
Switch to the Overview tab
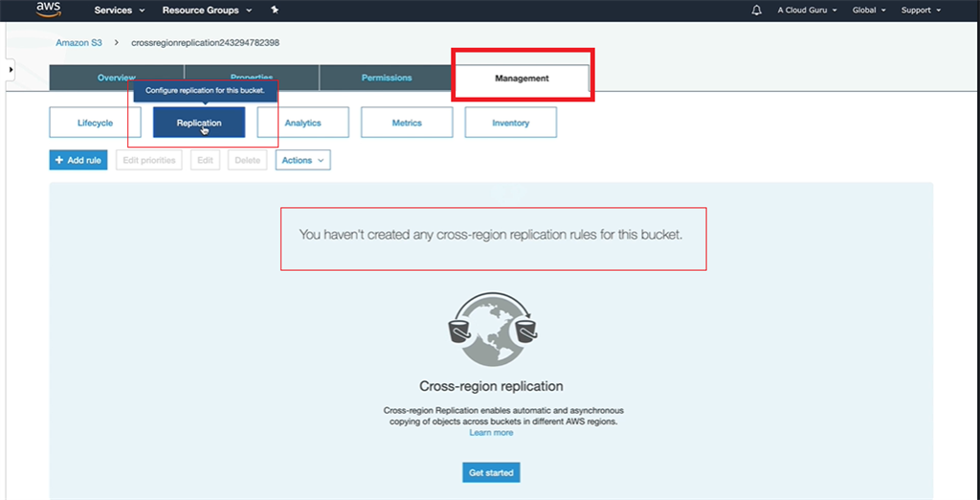click(116, 78)
